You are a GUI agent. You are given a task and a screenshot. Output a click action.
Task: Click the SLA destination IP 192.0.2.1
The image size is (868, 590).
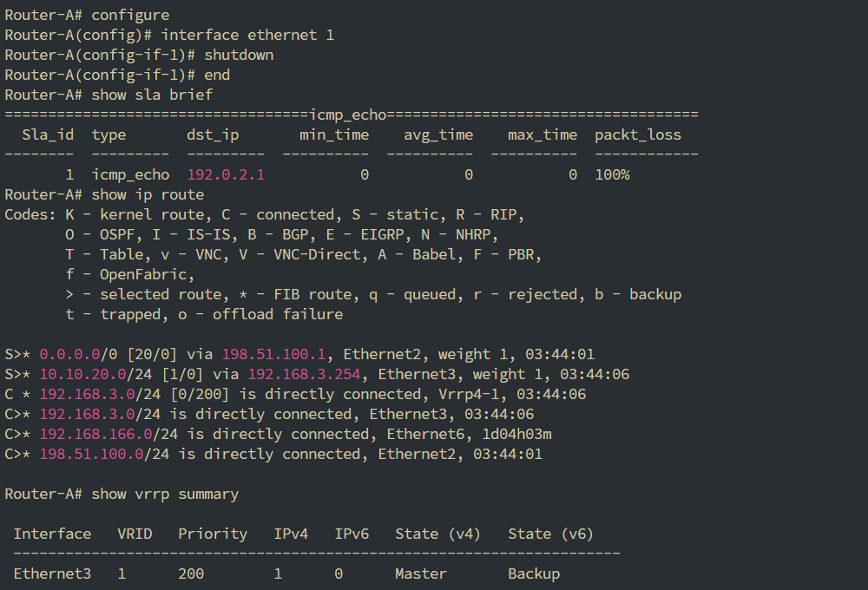coord(226,175)
